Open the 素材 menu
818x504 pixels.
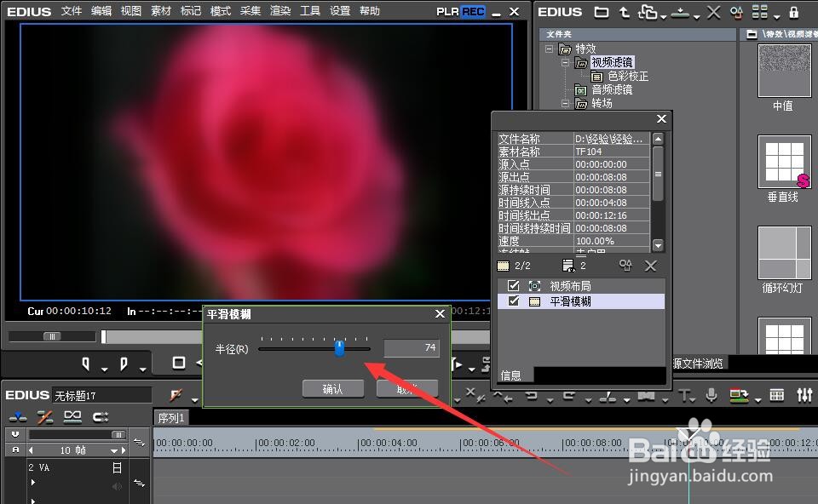(161, 11)
